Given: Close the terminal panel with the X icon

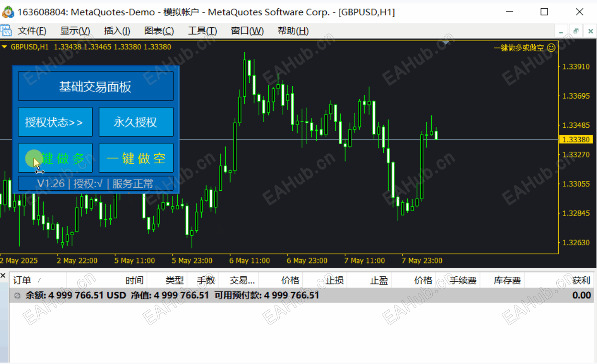Looking at the screenshot, I should (3, 275).
